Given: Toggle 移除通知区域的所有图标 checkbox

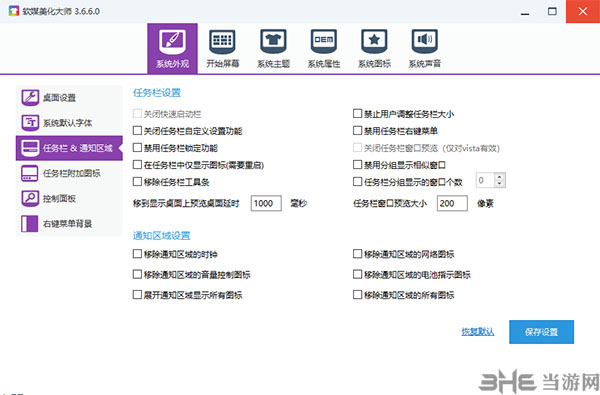Looking at the screenshot, I should click(x=357, y=294).
